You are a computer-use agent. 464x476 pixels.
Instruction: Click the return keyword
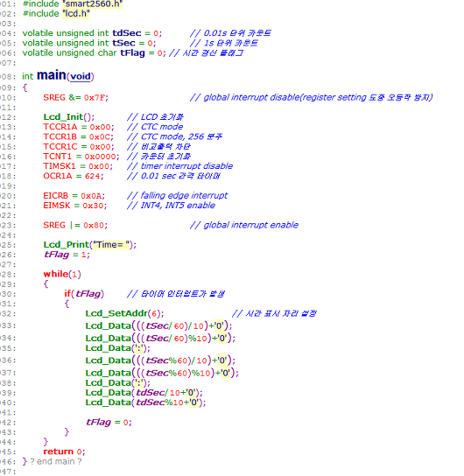[59, 451]
